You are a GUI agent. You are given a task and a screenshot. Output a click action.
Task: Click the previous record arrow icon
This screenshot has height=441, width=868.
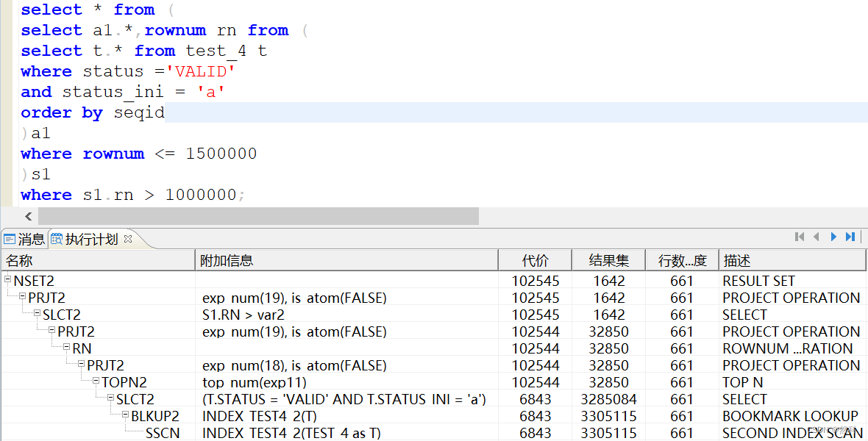click(x=817, y=237)
